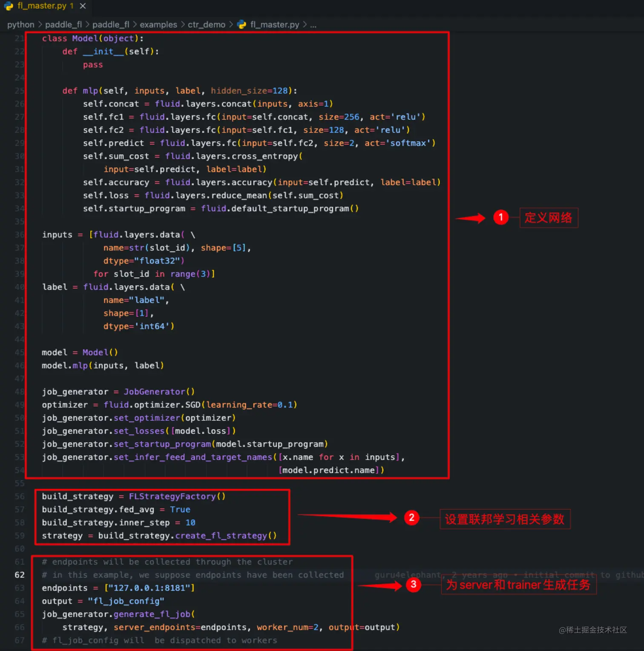Click the dtype="float32") line
Viewport: 644px width, 651px height.
144,261
